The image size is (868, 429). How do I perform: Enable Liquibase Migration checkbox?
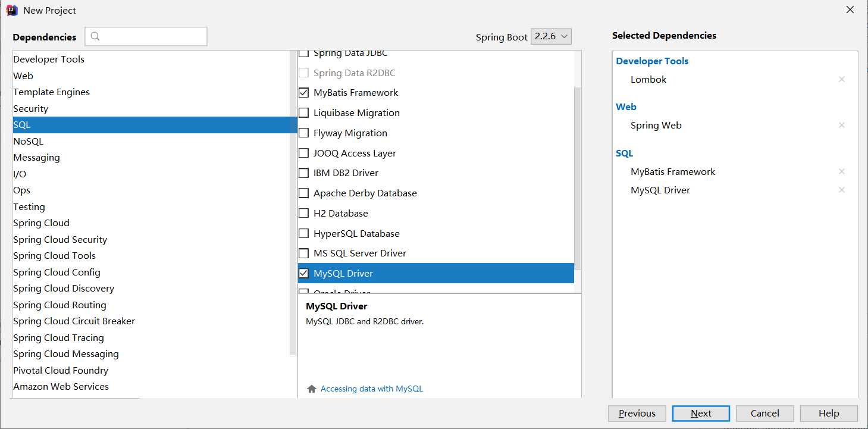(303, 112)
